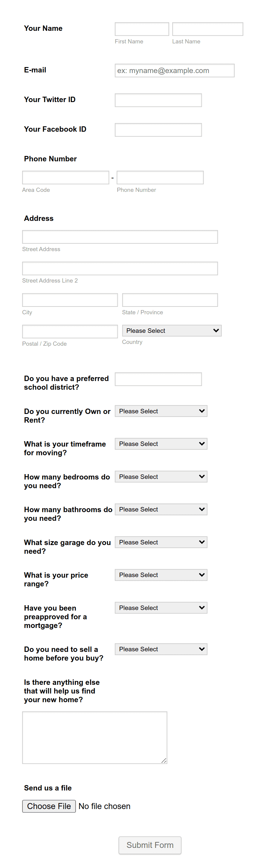Click the Area Code field
The height and width of the screenshot is (868, 278).
pos(66,177)
